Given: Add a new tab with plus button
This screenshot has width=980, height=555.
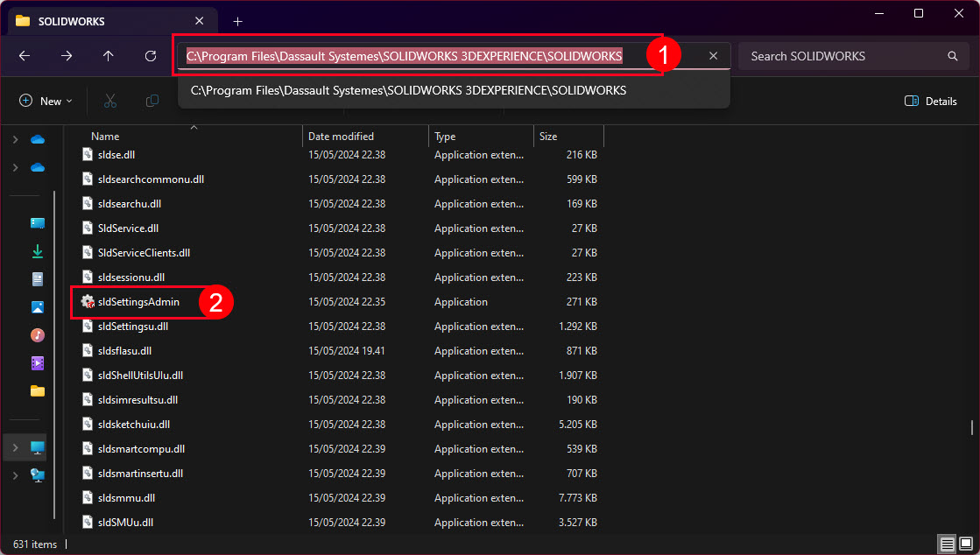Looking at the screenshot, I should click(237, 21).
